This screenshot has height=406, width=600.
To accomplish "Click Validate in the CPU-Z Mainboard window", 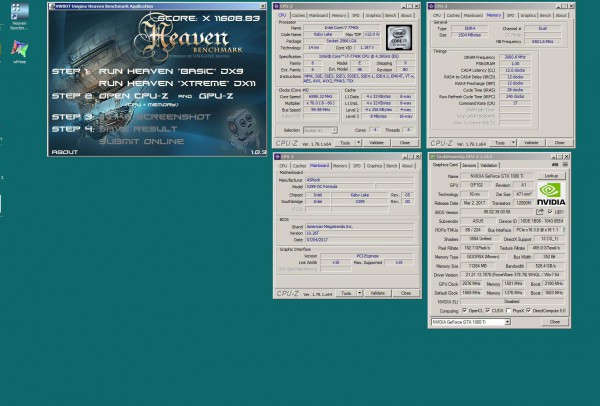I will tap(377, 293).
